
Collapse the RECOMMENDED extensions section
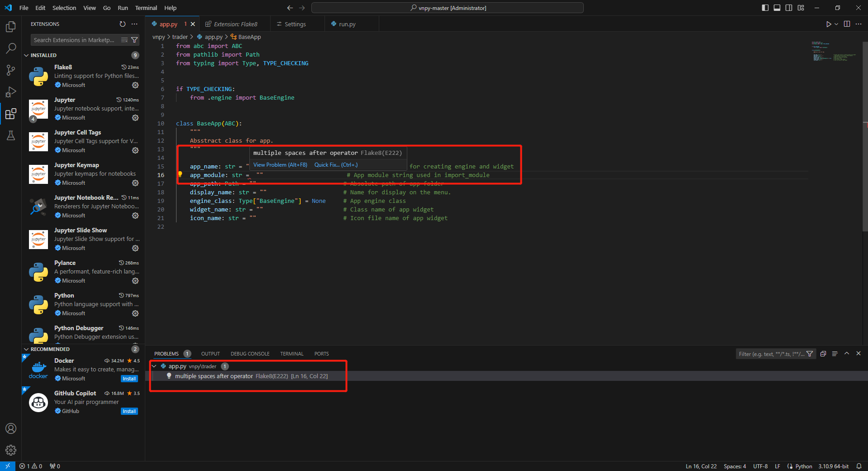tap(26, 349)
